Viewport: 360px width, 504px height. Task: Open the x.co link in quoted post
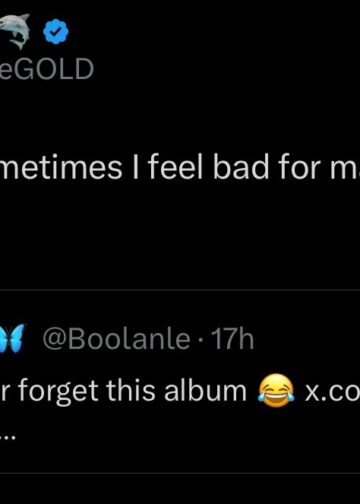pos(332,392)
